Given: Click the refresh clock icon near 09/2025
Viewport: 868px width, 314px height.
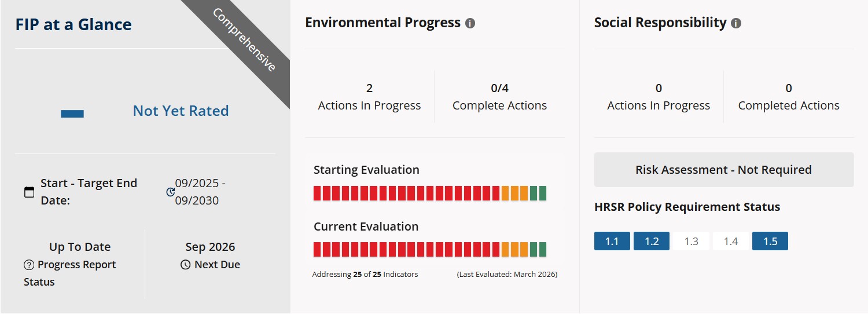Looking at the screenshot, I should (170, 192).
